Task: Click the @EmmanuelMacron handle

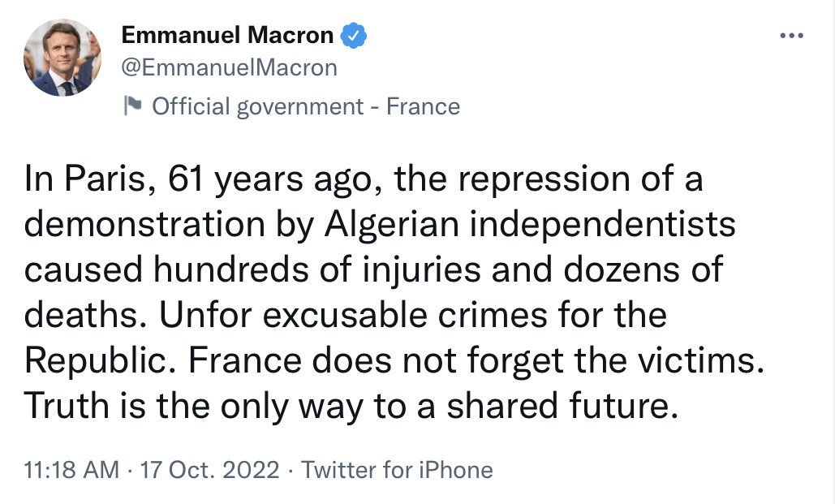Action: [x=230, y=67]
